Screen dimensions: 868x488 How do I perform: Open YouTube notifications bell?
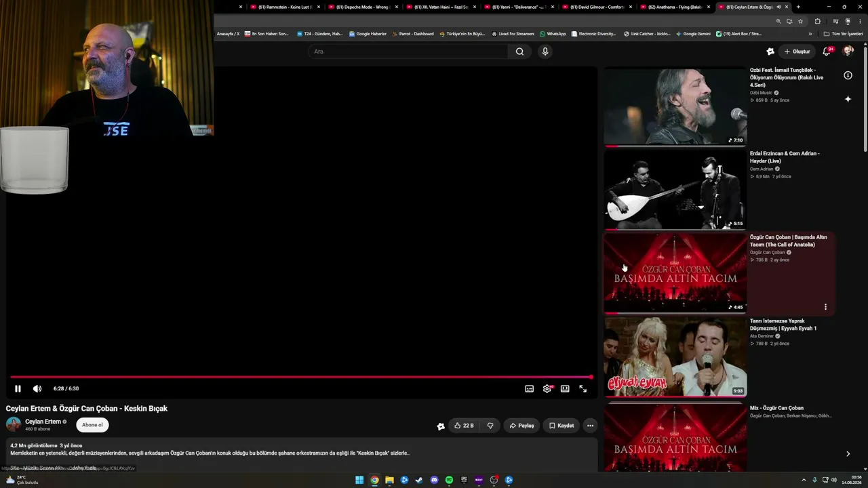827,52
